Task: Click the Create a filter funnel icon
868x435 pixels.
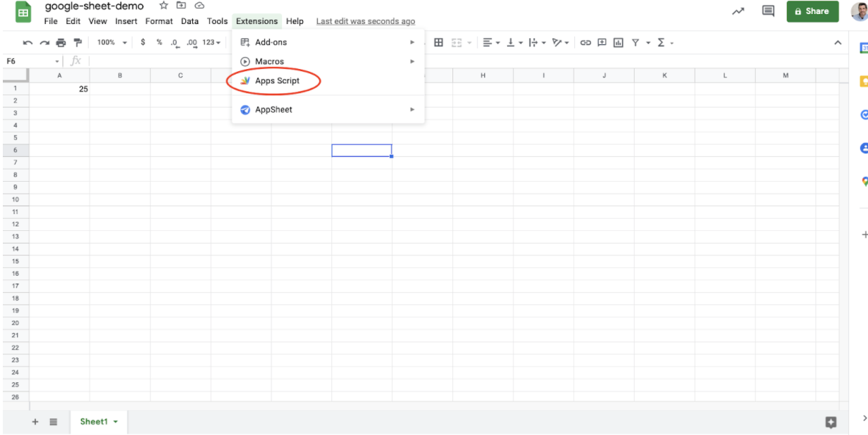Action: coord(635,42)
